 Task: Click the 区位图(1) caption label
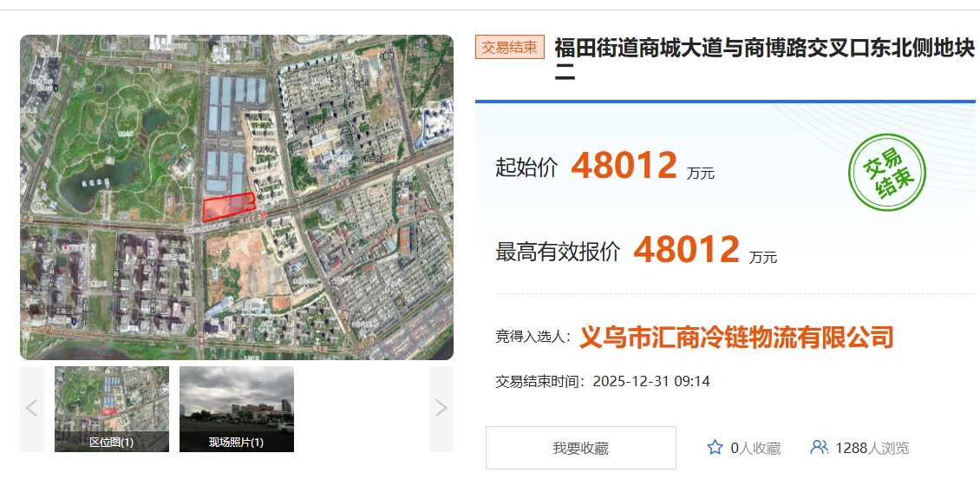tap(112, 443)
